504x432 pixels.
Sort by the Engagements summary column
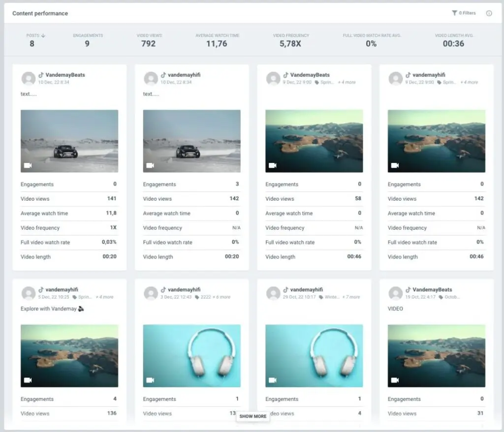pos(87,35)
